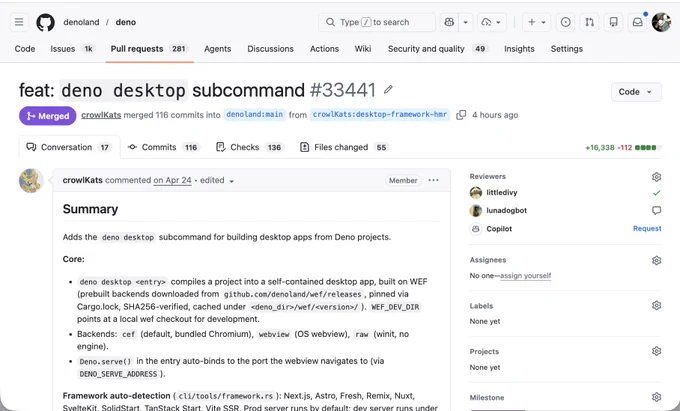The image size is (680, 411).
Task: Open comment options three-dot menu
Action: [433, 180]
